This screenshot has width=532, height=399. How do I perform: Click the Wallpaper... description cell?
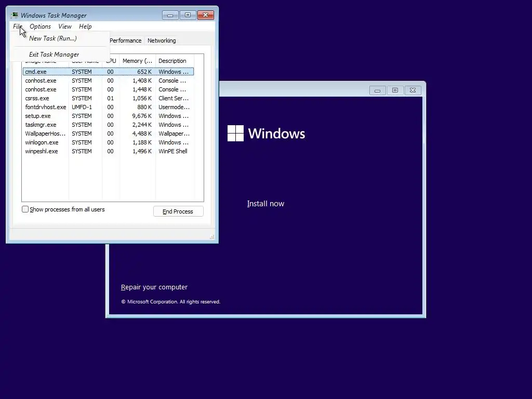pos(174,134)
